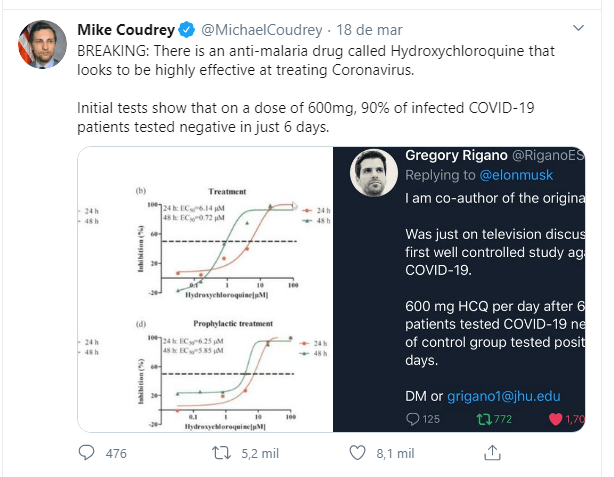
Task: Click the reply icon showing 125 in embedded tweet
Action: pos(413,419)
